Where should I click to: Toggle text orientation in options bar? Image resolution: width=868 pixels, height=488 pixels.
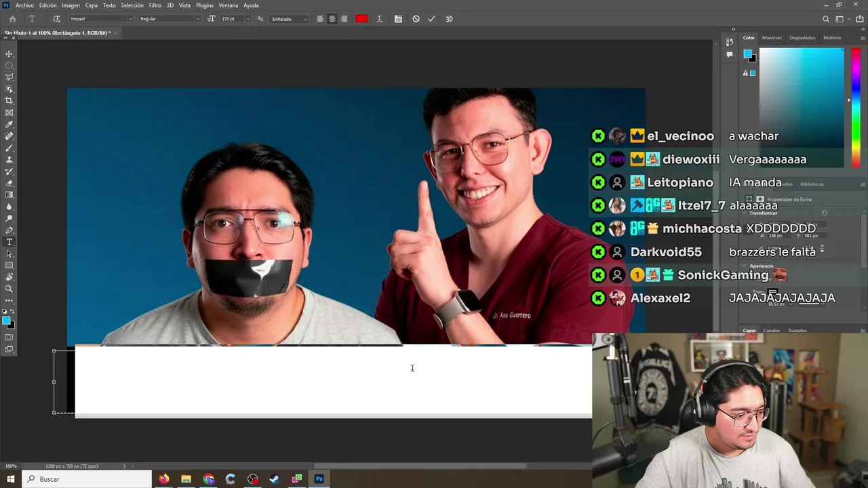coord(56,19)
